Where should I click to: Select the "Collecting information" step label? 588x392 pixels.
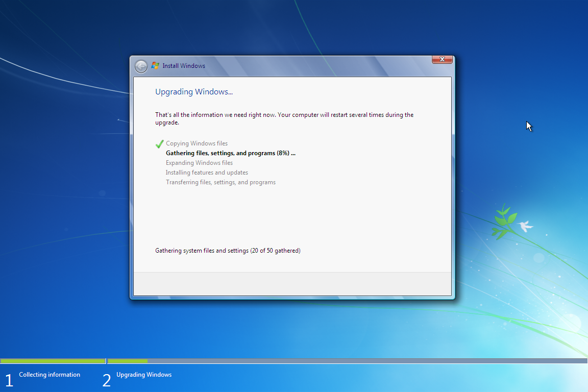click(50, 375)
